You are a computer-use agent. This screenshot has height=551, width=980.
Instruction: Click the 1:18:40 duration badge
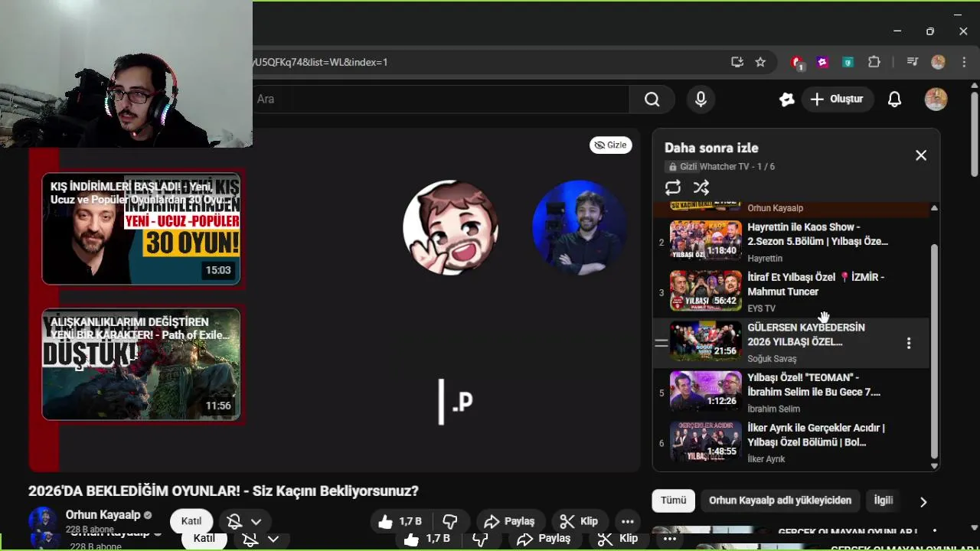click(x=722, y=251)
